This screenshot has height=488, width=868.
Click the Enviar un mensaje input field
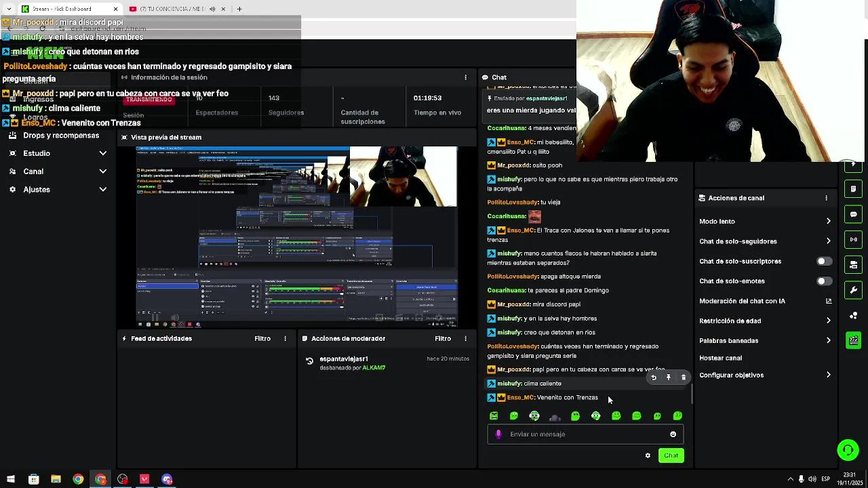[587, 434]
